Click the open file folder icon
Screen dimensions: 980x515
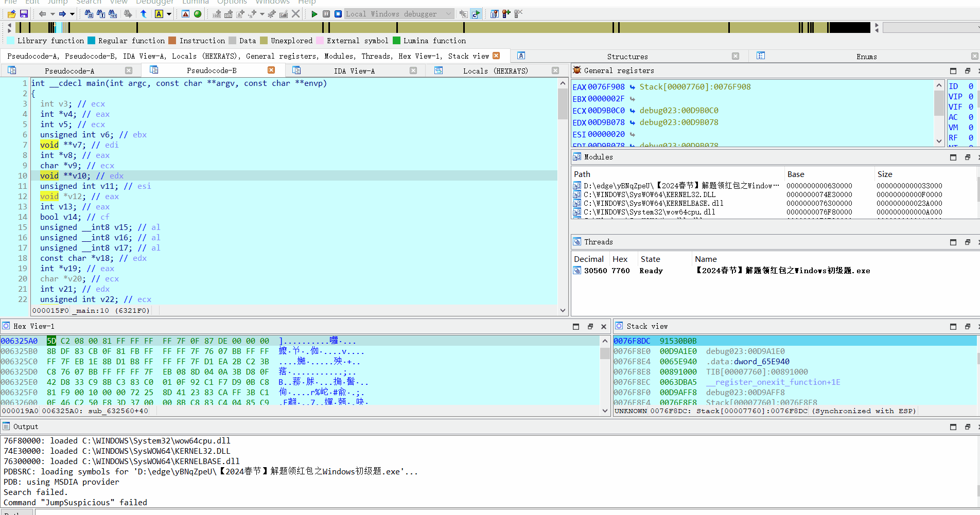(x=11, y=14)
